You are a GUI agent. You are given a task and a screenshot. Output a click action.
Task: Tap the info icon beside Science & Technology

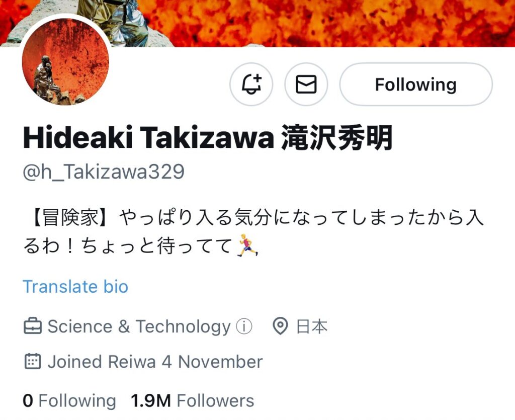click(x=244, y=326)
